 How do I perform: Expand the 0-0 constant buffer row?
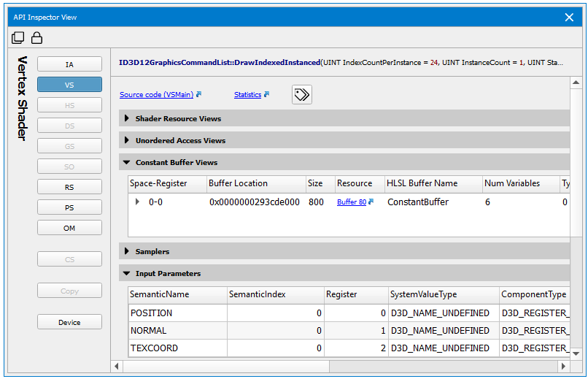coord(137,202)
